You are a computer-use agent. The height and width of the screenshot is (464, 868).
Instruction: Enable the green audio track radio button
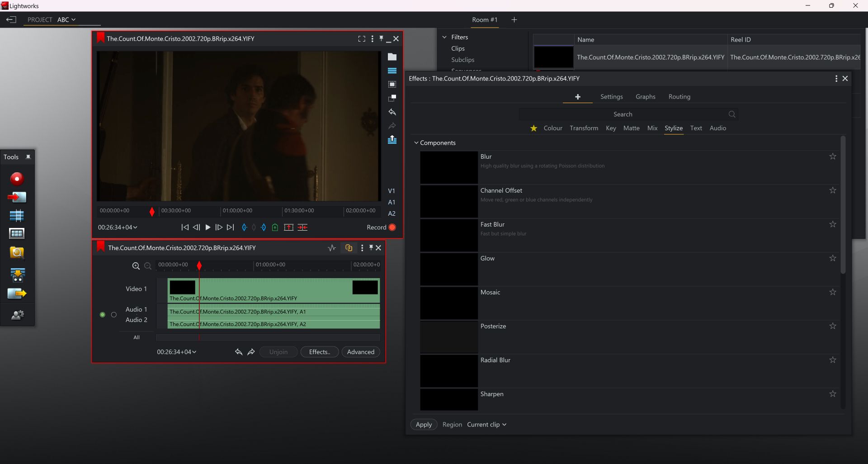tap(103, 315)
